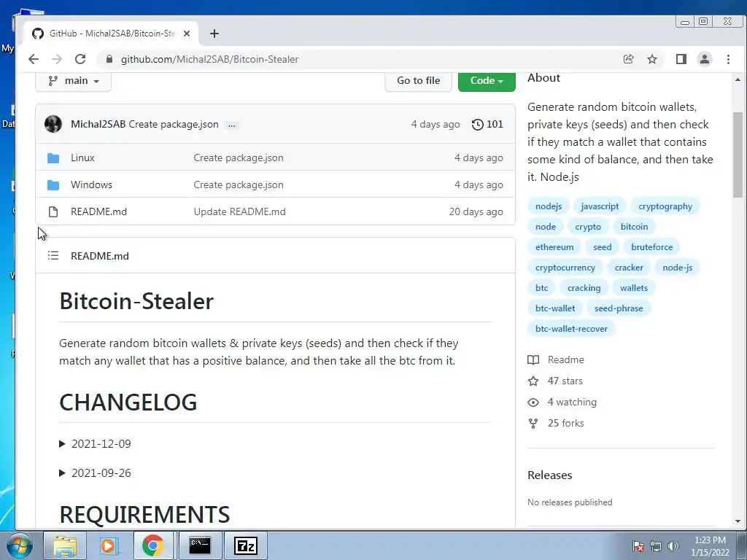
Task: Click the README.md file icon
Action: click(53, 212)
